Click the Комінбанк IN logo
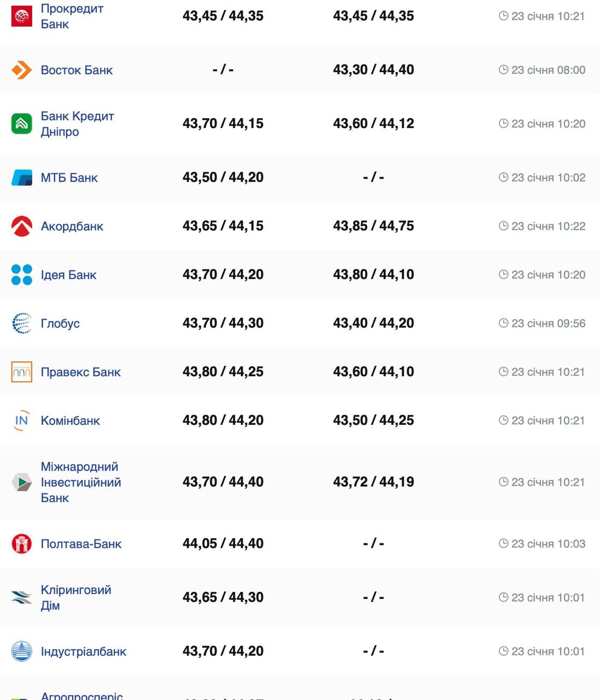 [22, 421]
